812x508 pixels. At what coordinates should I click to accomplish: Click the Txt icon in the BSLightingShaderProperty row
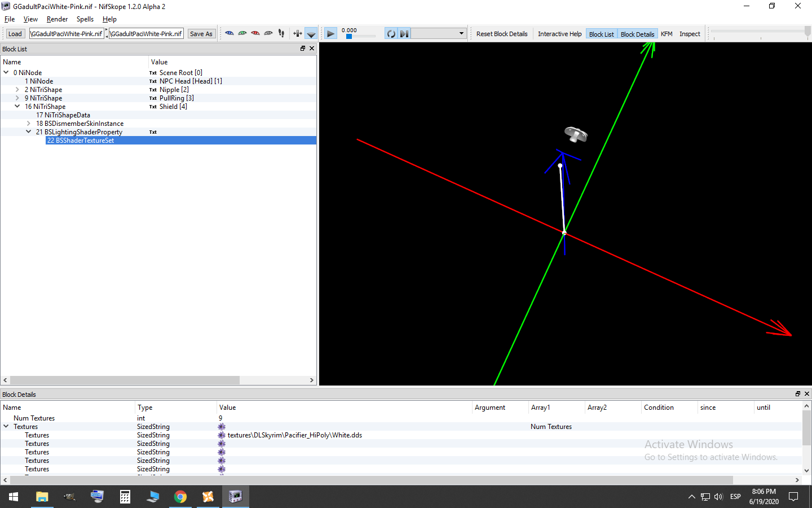153,132
